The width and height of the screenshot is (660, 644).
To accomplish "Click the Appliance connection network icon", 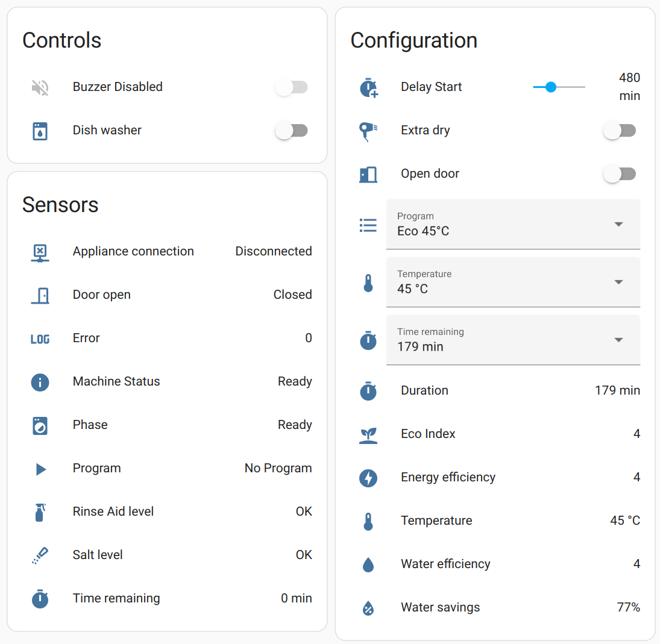I will click(40, 252).
